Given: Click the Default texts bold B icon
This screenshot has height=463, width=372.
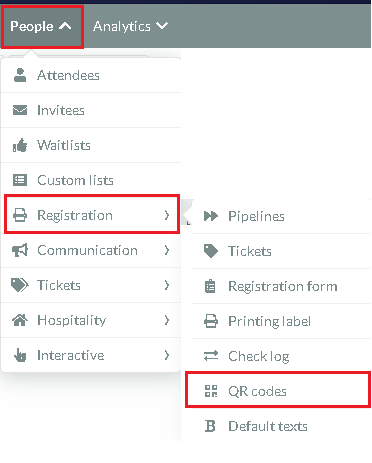Looking at the screenshot, I should (210, 426).
